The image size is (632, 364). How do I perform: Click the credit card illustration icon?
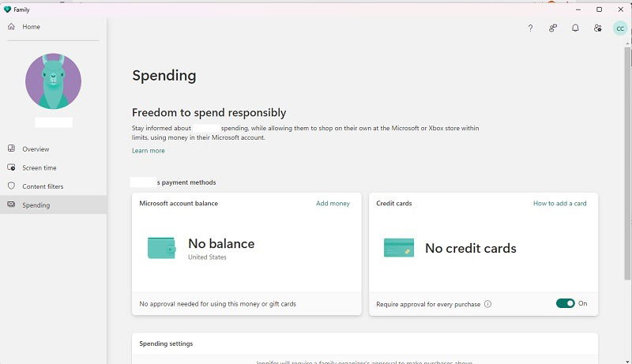(399, 248)
